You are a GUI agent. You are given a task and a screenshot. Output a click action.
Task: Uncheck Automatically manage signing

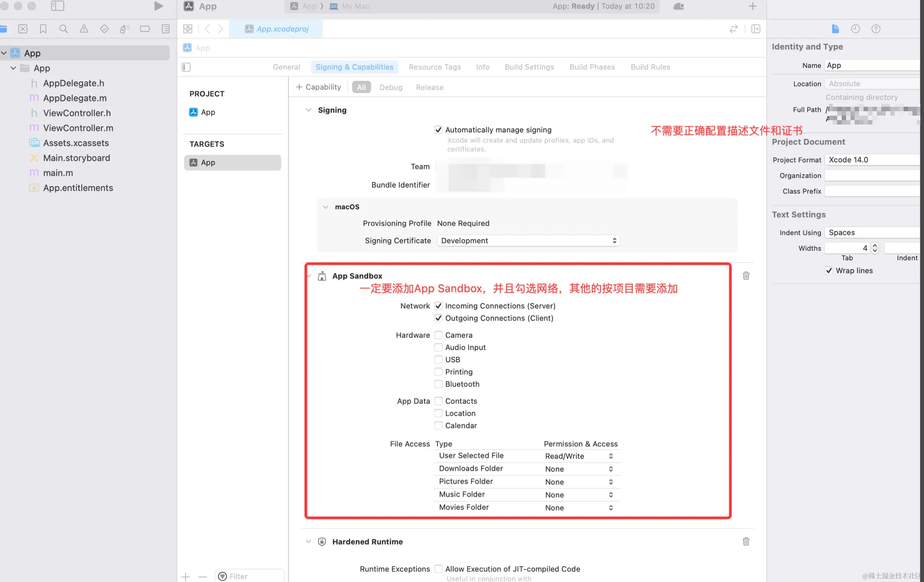point(438,130)
